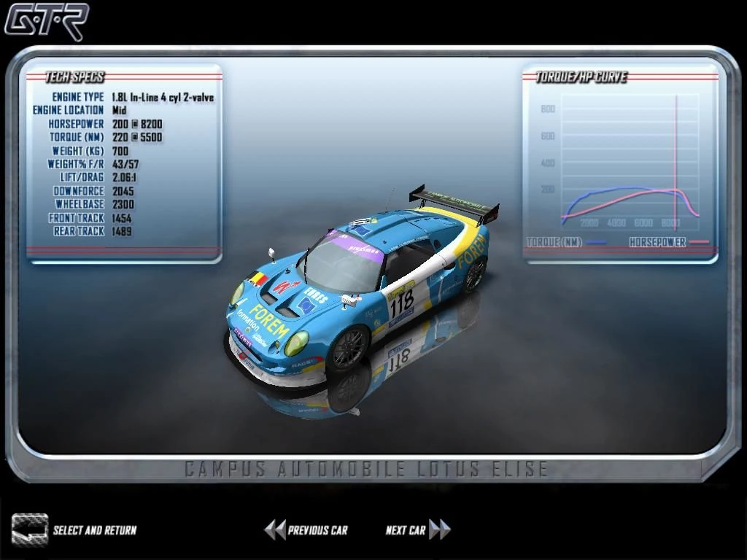Click the Next Car double-arrow icon
This screenshot has height=560, width=747.
(440, 529)
